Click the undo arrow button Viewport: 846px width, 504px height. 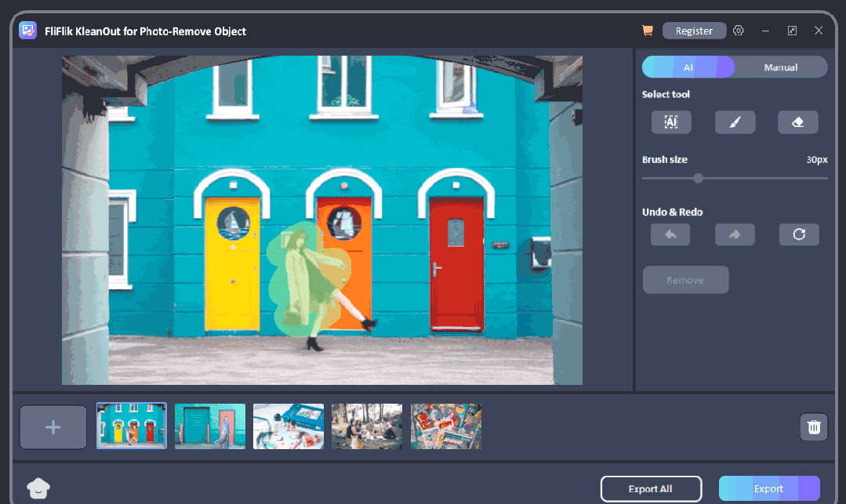(670, 234)
